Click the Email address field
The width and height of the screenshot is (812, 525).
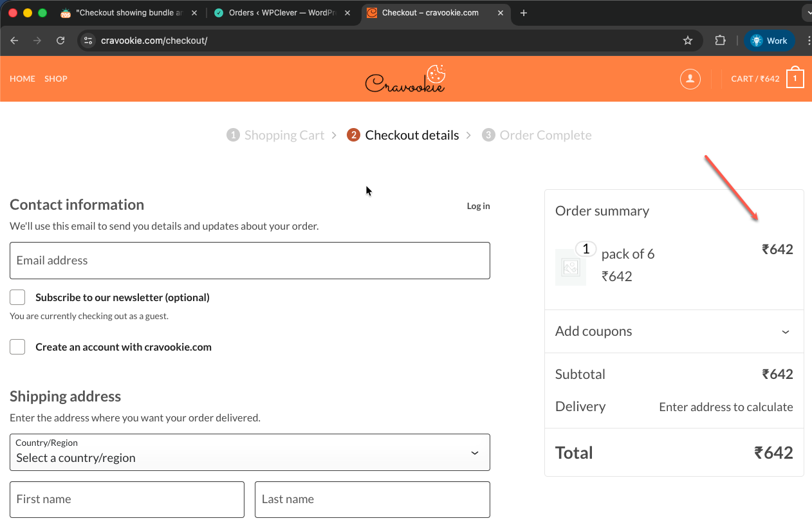tap(250, 261)
